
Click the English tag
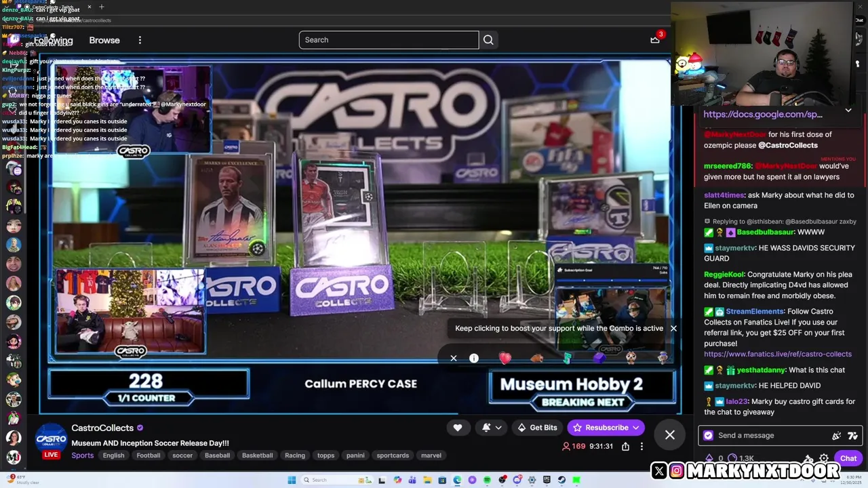click(x=113, y=455)
